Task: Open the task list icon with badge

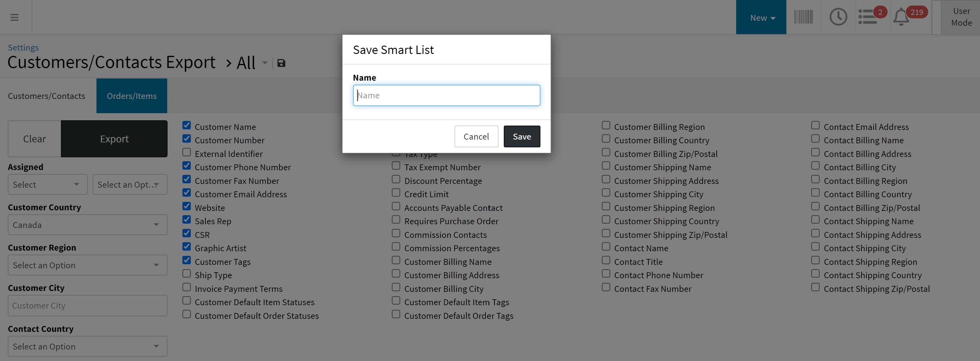Action: pyautogui.click(x=868, y=17)
